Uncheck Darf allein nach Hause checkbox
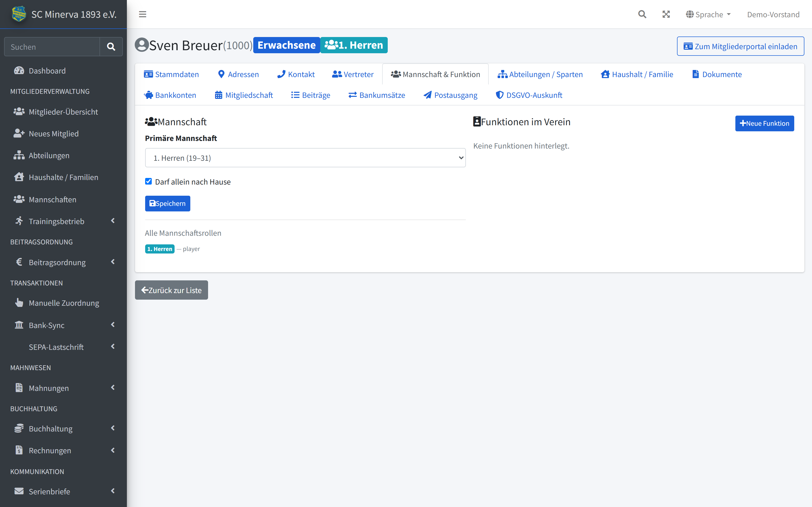 (148, 182)
